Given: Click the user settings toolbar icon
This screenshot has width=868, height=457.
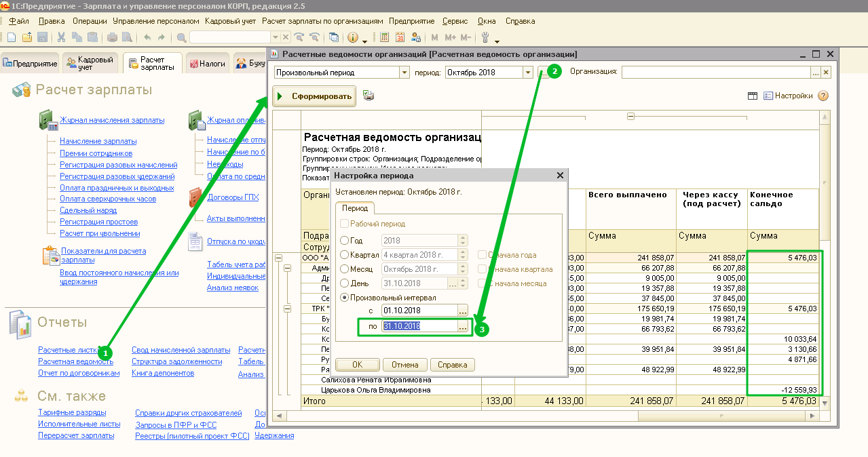Looking at the screenshot, I should click(x=416, y=37).
